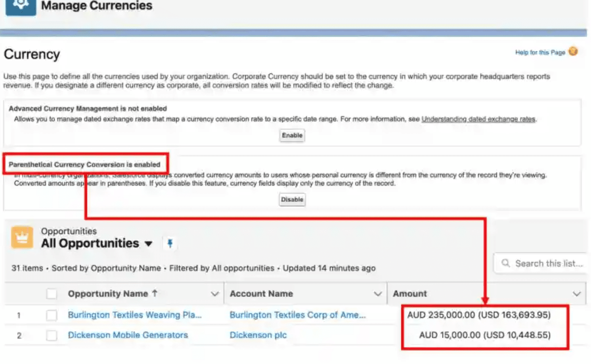The width and height of the screenshot is (591, 364).
Task: Enable Advanced Currency Management
Action: click(x=292, y=135)
